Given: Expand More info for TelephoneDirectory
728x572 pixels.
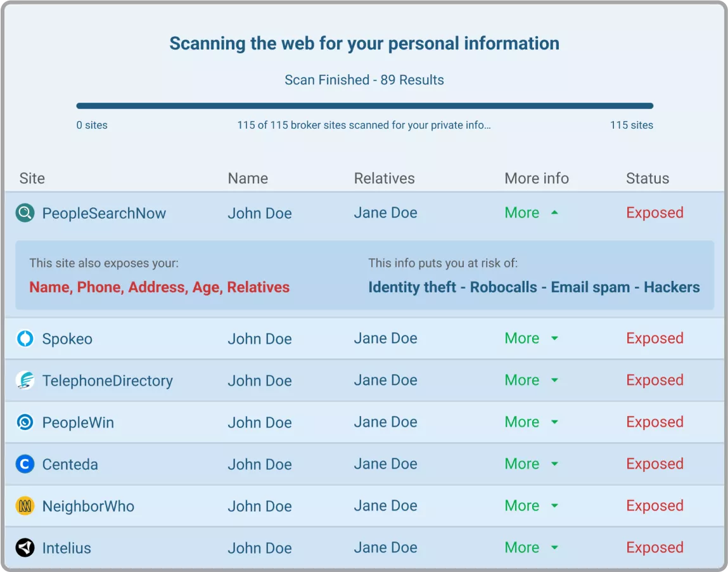Looking at the screenshot, I should coord(531,380).
